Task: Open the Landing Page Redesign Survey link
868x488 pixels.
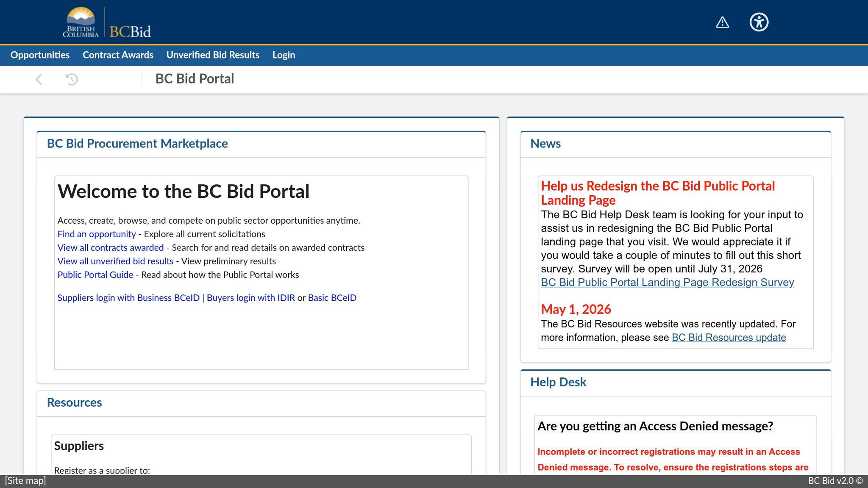Action: tap(668, 283)
